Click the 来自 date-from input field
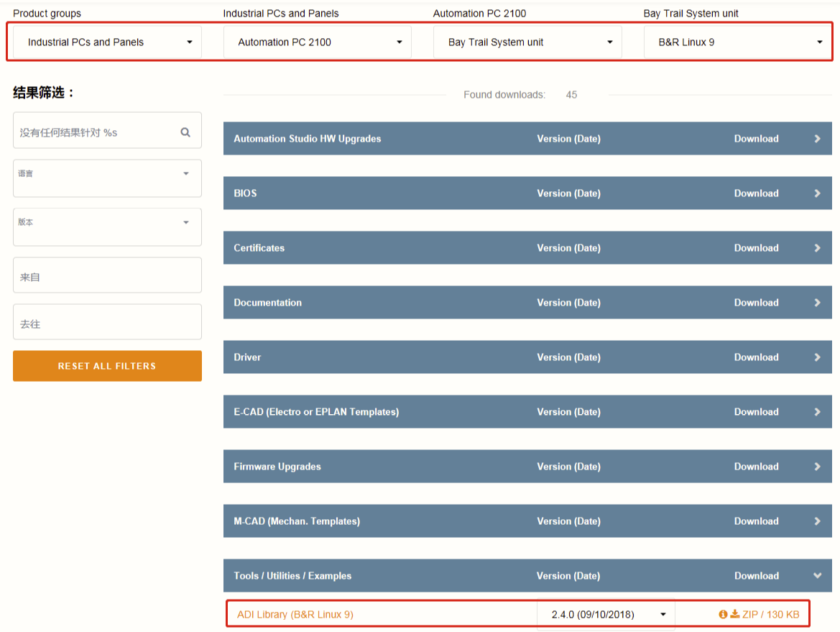This screenshot has width=840, height=632. pyautogui.click(x=107, y=275)
